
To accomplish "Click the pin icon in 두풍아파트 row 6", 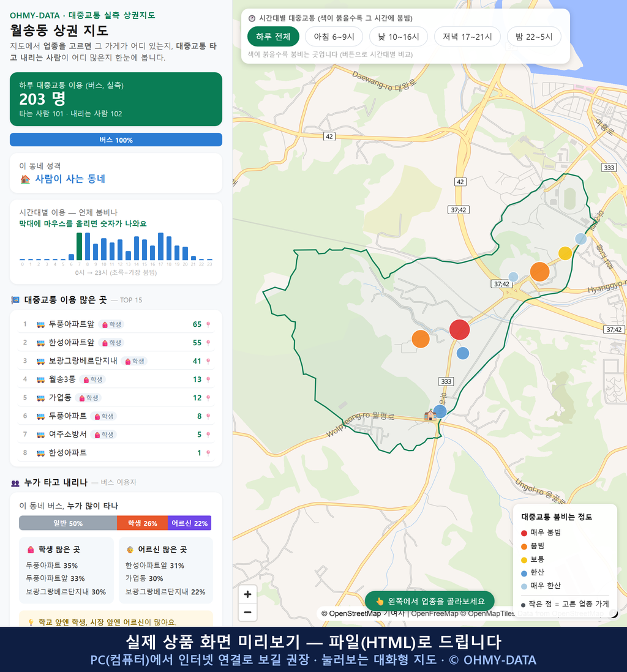I will [208, 416].
